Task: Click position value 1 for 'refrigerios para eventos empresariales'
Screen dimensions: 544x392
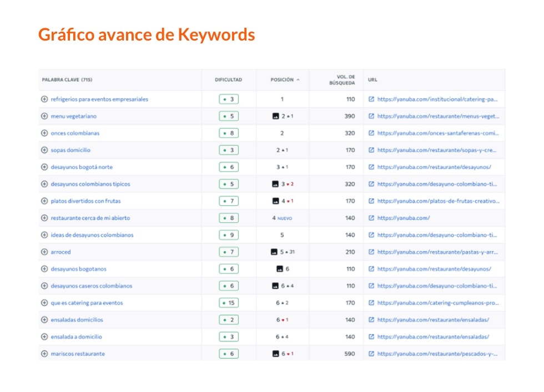Action: 282,99
